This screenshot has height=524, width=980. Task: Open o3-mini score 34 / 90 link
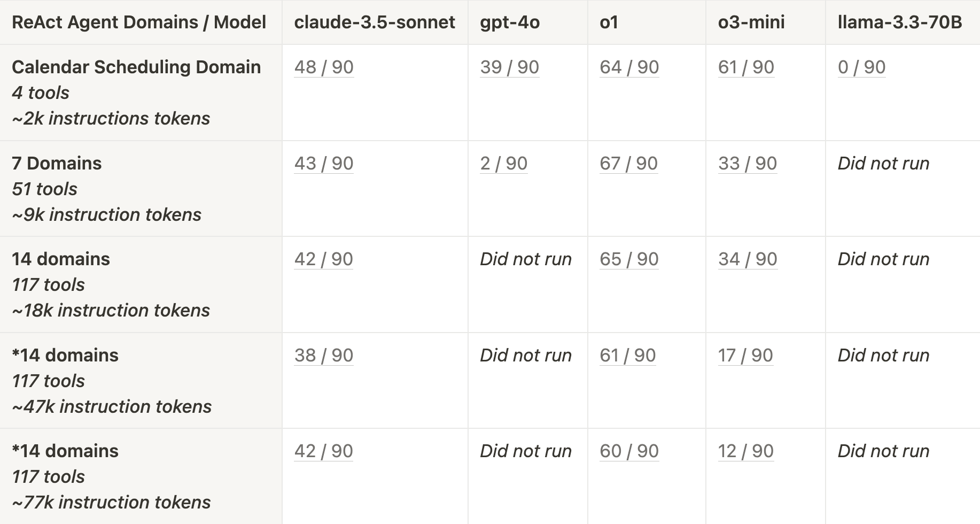(x=748, y=259)
